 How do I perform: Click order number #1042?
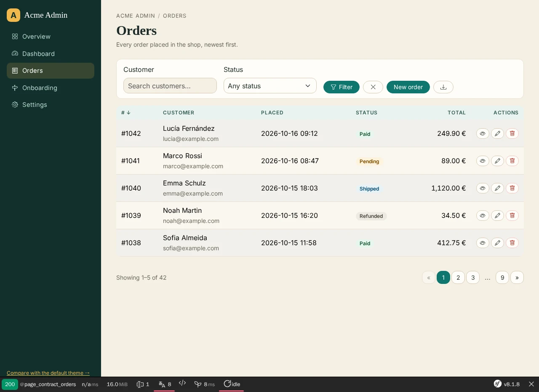click(131, 133)
